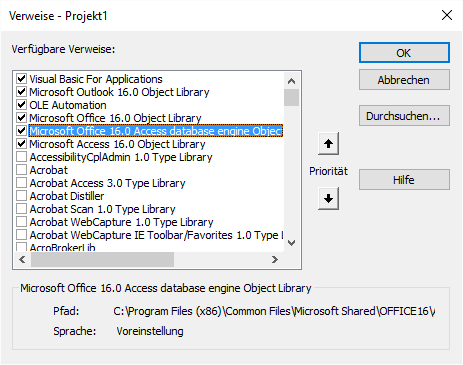Uncheck Access database engine Object Library checkbox

[22, 131]
